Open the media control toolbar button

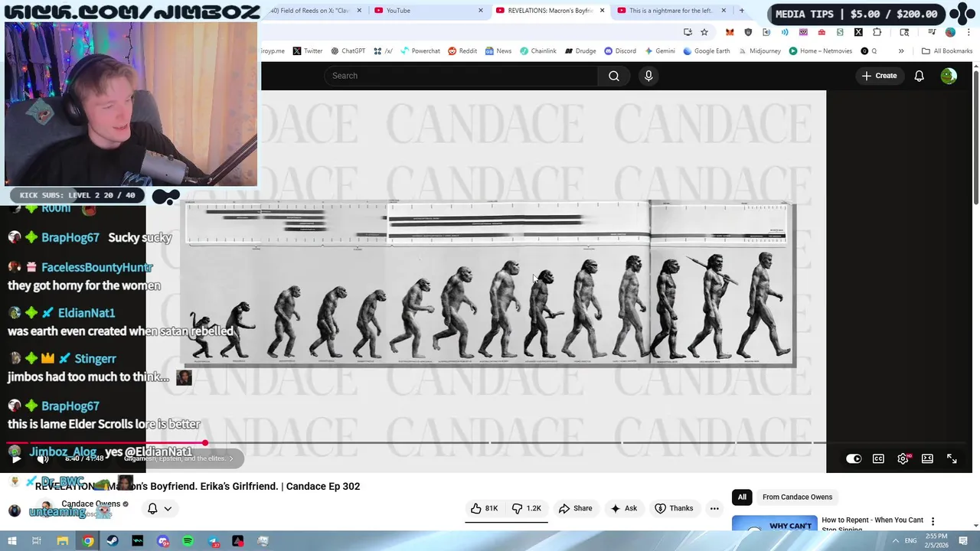tap(932, 32)
